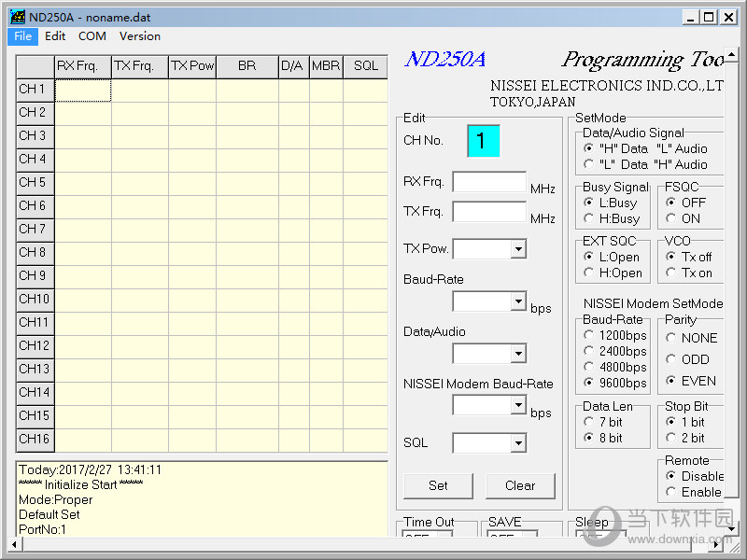The width and height of the screenshot is (747, 560).
Task: Click the vertical scrollbar up arrow
Action: point(731,53)
